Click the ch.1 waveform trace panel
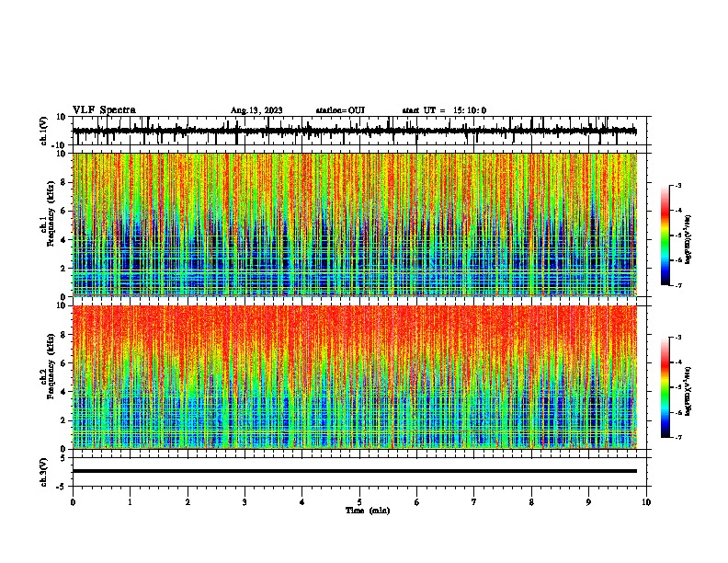Screen dimensions: 728x563 359,131
